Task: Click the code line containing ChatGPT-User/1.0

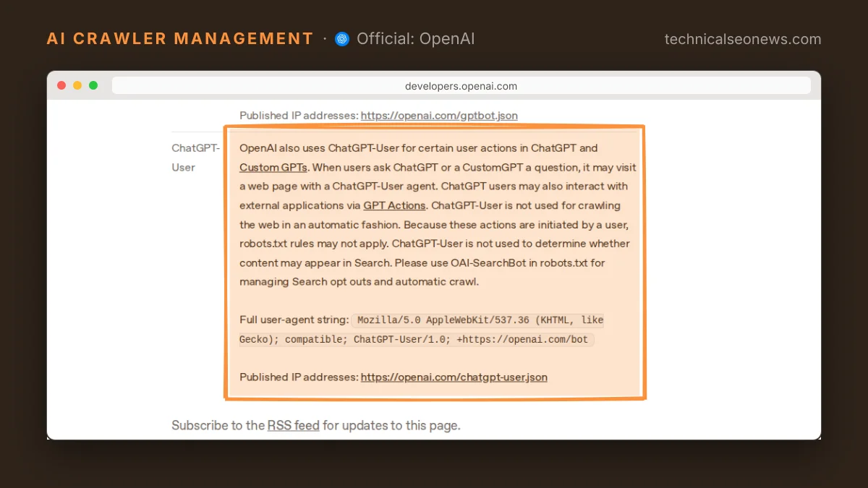Action: tap(417, 339)
